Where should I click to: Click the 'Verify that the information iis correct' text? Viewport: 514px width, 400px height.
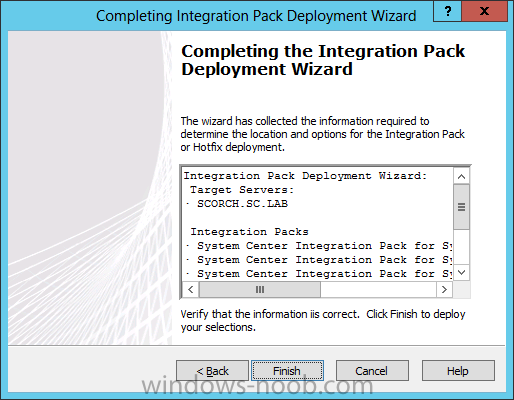click(323, 321)
